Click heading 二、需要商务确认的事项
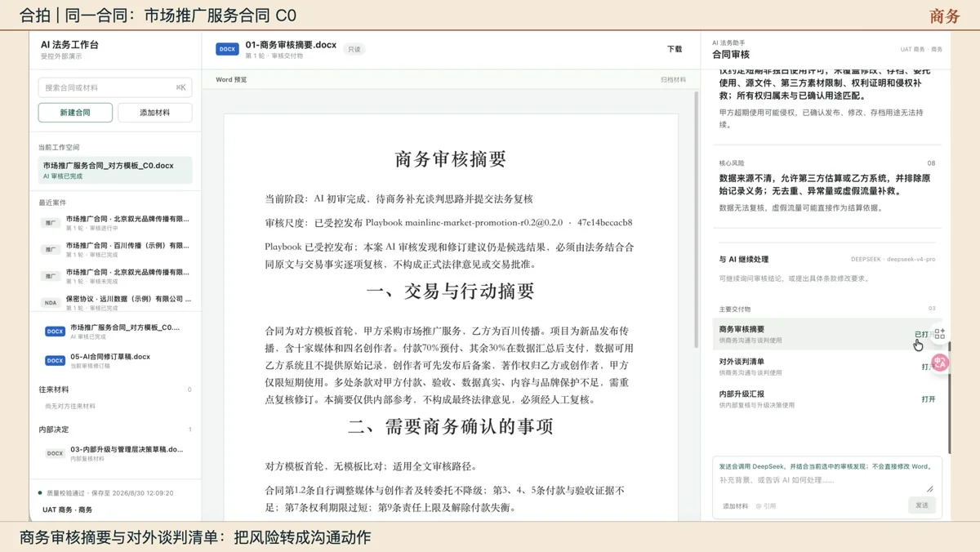The width and height of the screenshot is (980, 552). point(451,426)
